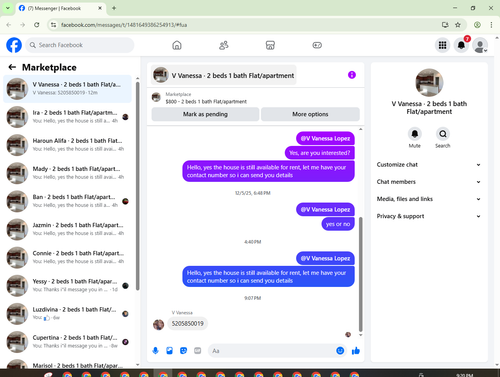Mute the conversation with the bell icon
The height and width of the screenshot is (377, 500).
pyautogui.click(x=415, y=134)
